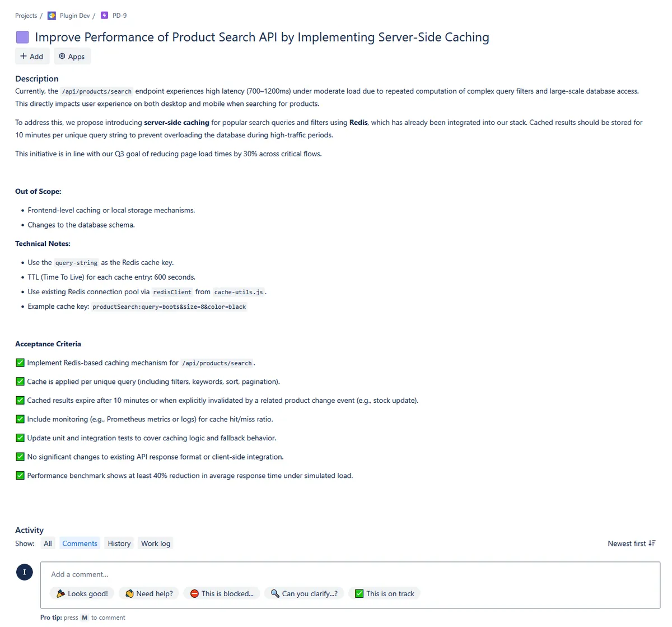Click the Q3 goal paragraph text
This screenshot has width=672, height=627.
click(169, 154)
